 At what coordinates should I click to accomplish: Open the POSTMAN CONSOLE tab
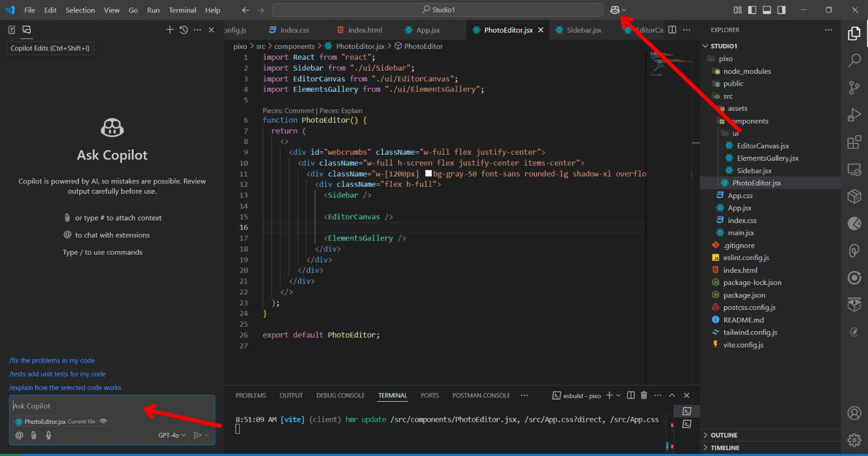pos(481,395)
